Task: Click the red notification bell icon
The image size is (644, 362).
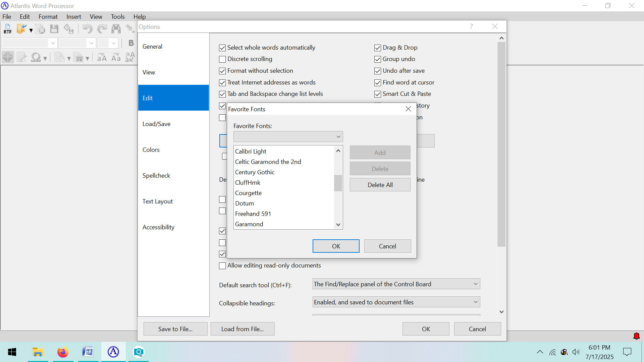Action: tap(636, 336)
